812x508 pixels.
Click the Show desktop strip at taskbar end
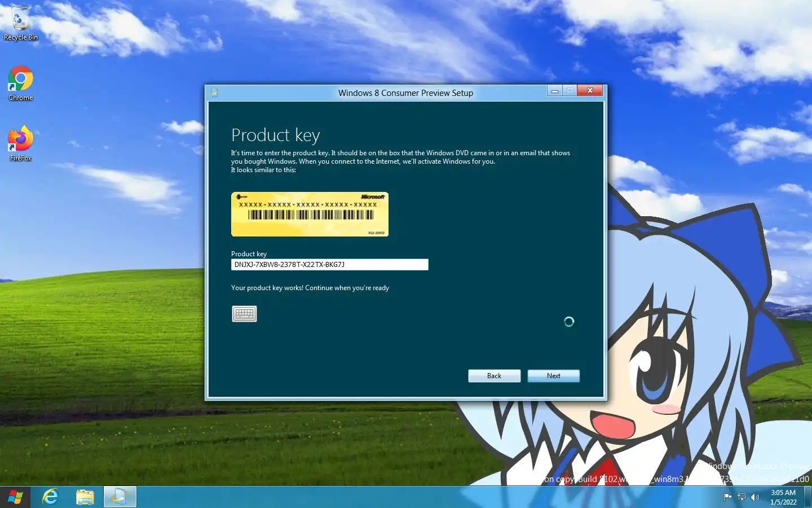point(809,497)
